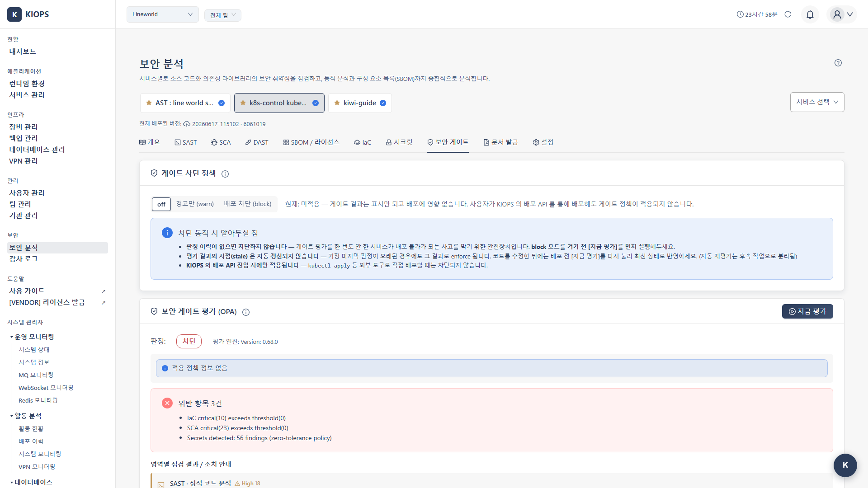Open the page help question icon
This screenshot has height=488, width=868.
click(838, 63)
